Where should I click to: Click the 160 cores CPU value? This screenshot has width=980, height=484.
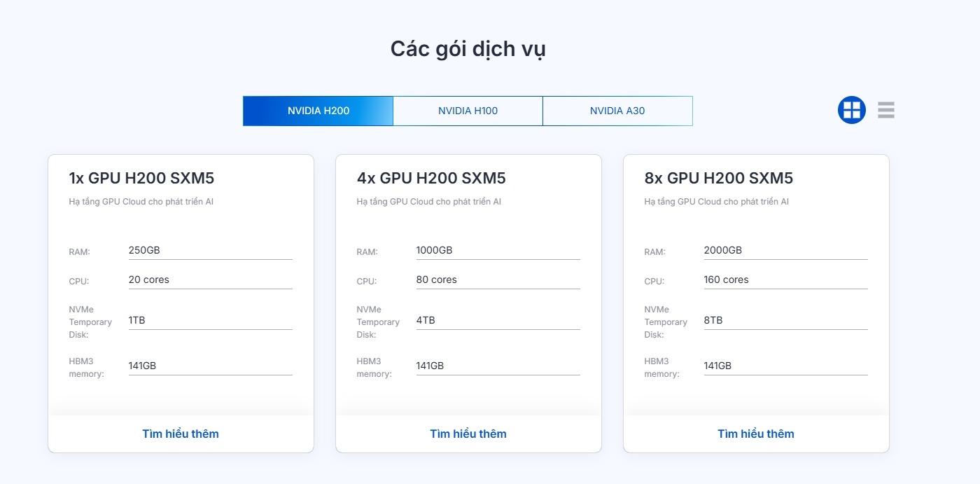pos(727,279)
